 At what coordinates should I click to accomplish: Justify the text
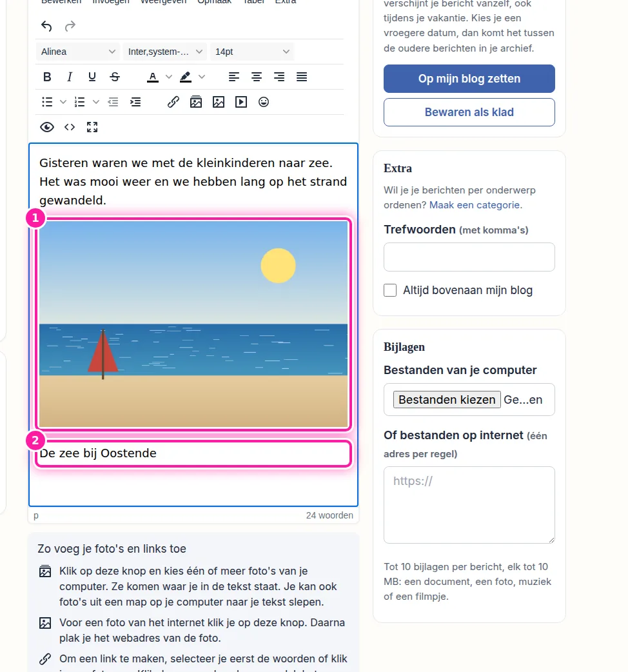click(302, 77)
